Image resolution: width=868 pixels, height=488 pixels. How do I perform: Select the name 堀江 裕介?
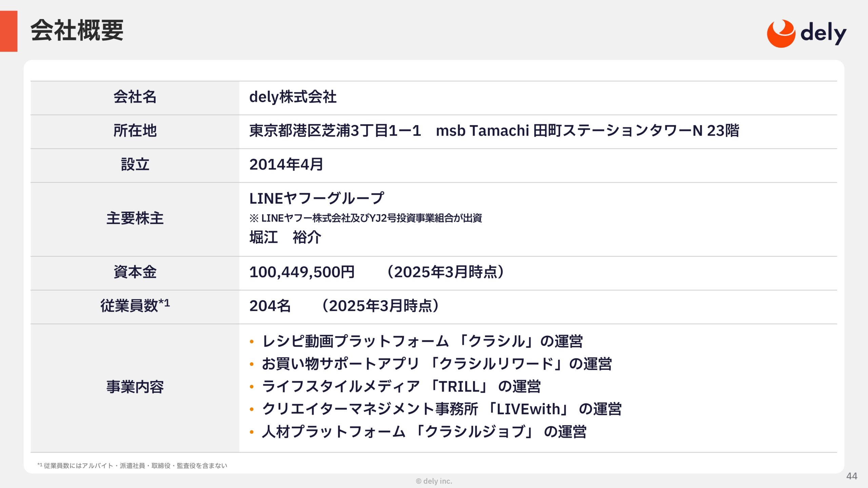click(285, 237)
